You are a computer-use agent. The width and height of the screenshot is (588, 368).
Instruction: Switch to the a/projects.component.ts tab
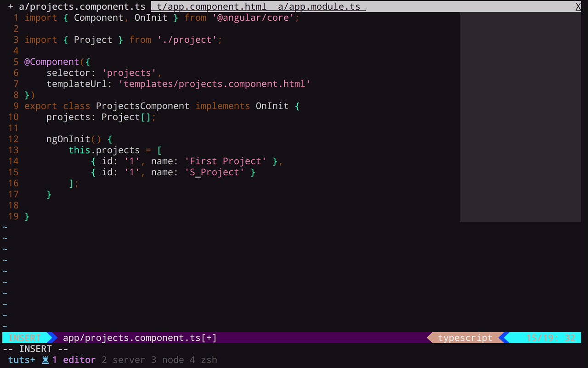coord(77,6)
